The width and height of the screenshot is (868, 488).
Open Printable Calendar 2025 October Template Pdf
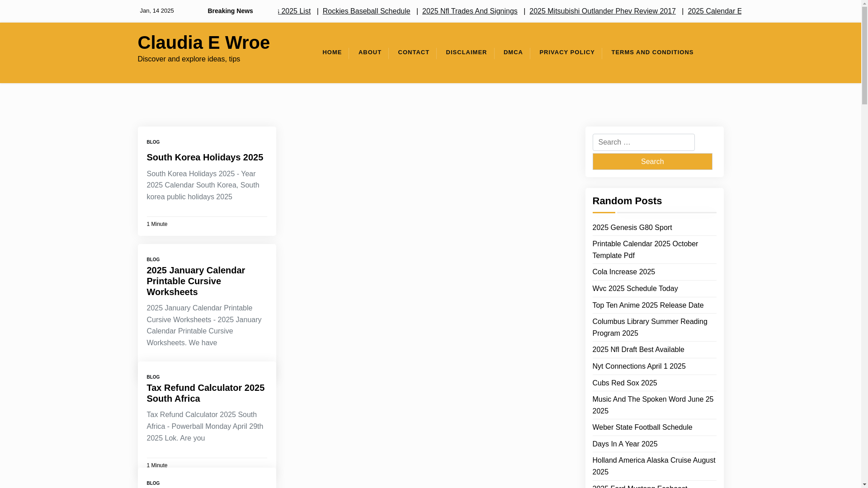pos(645,250)
